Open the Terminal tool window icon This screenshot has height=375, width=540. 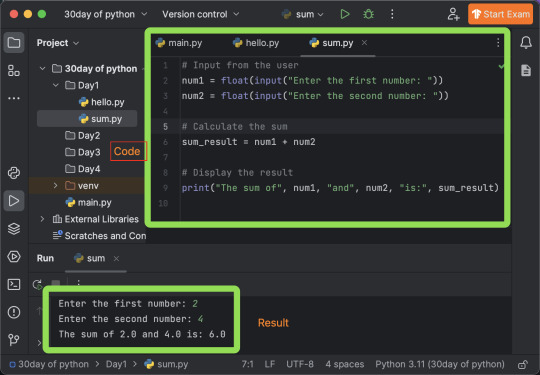coord(14,284)
